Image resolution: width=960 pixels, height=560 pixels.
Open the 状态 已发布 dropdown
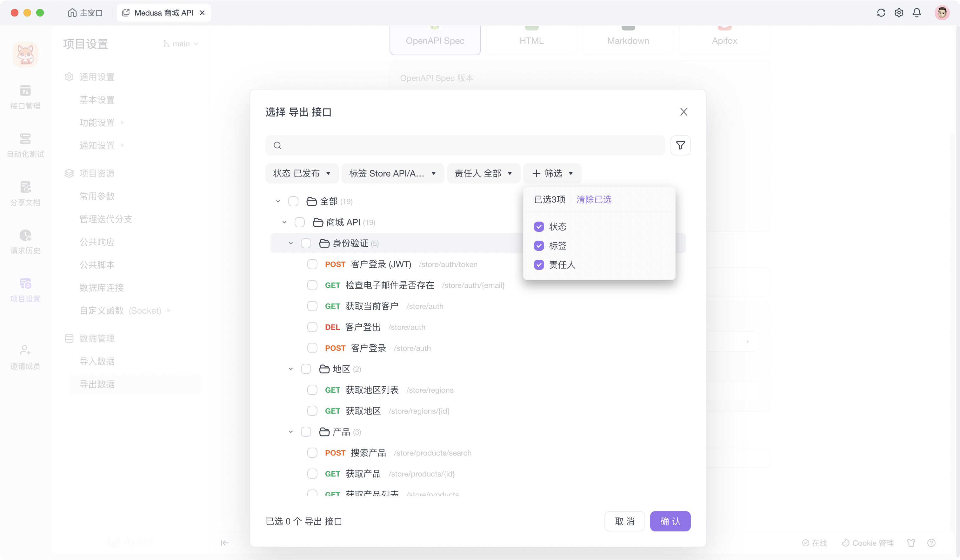[302, 173]
